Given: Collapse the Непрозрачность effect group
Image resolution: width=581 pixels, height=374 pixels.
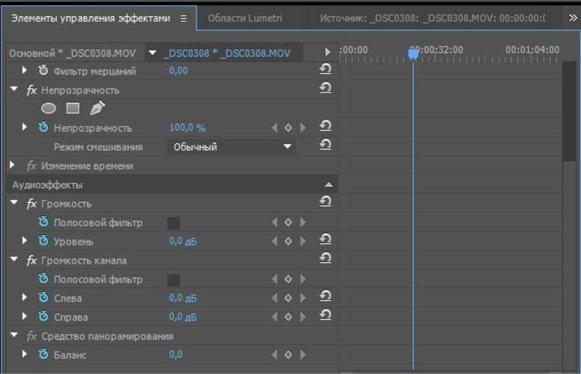Looking at the screenshot, I should [x=14, y=89].
